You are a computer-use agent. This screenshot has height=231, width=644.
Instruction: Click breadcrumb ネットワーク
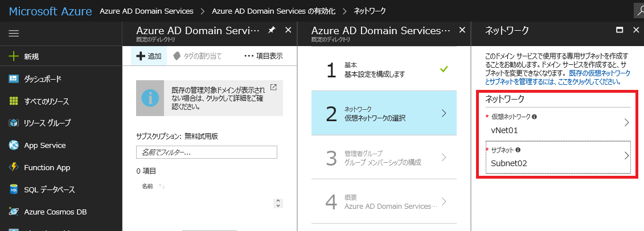[370, 11]
